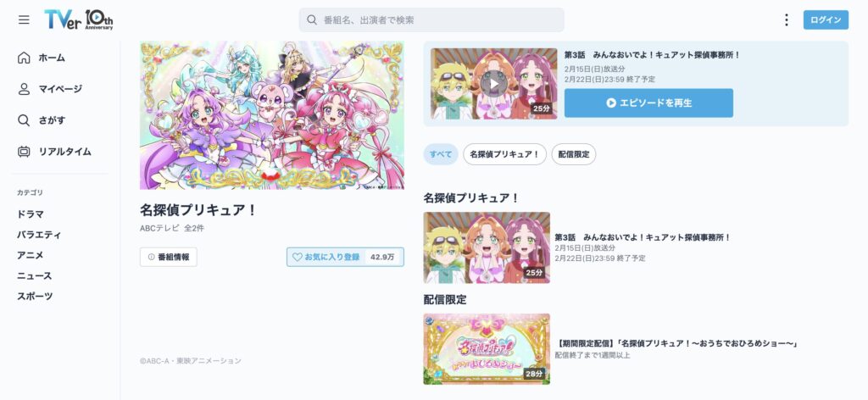Open the ドラマ category

(30, 214)
